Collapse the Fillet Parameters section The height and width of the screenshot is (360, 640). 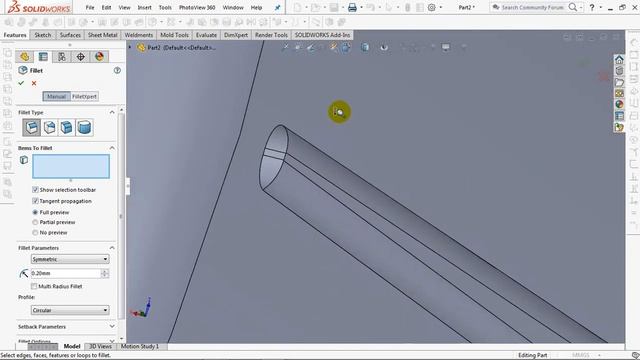(112, 248)
